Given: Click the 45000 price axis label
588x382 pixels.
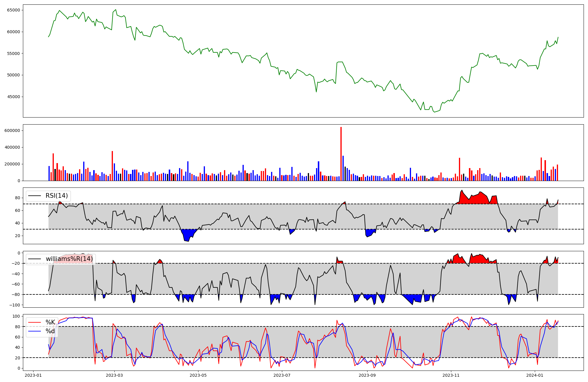Looking at the screenshot, I should (14, 97).
